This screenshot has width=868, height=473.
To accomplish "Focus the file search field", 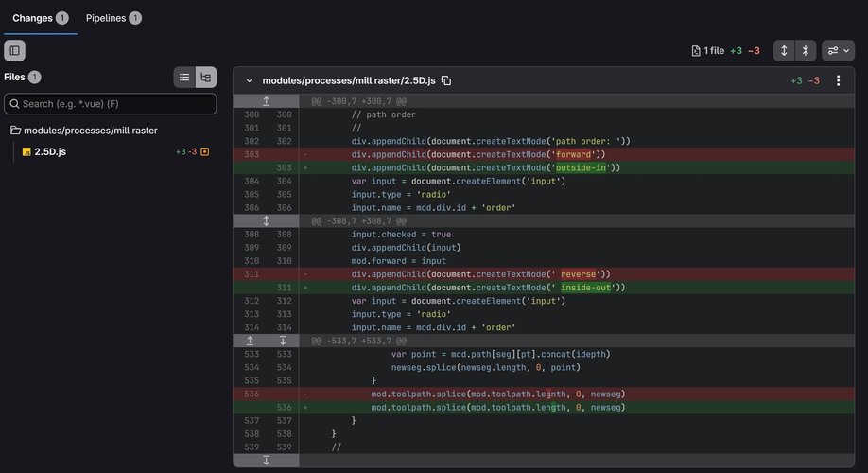I will [x=111, y=103].
